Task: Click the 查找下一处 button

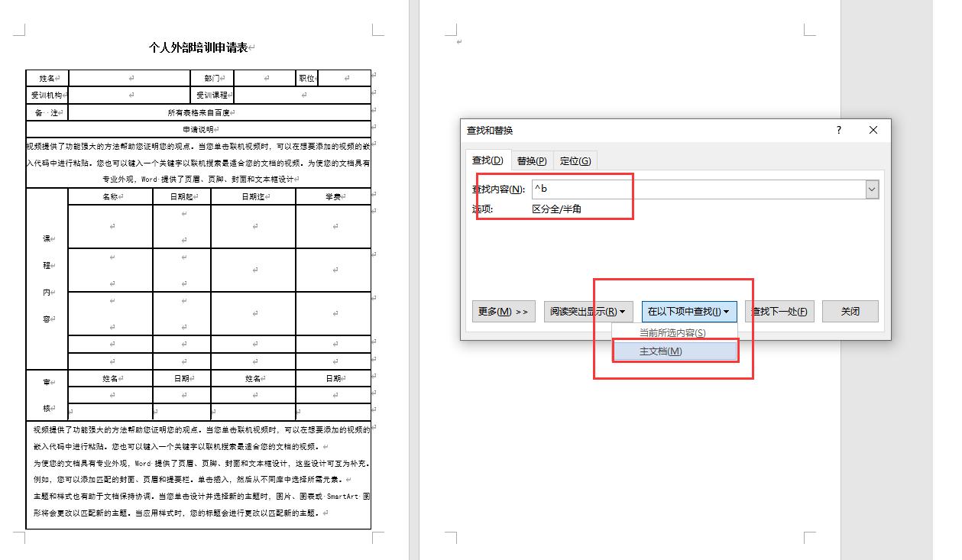Action: [x=779, y=311]
